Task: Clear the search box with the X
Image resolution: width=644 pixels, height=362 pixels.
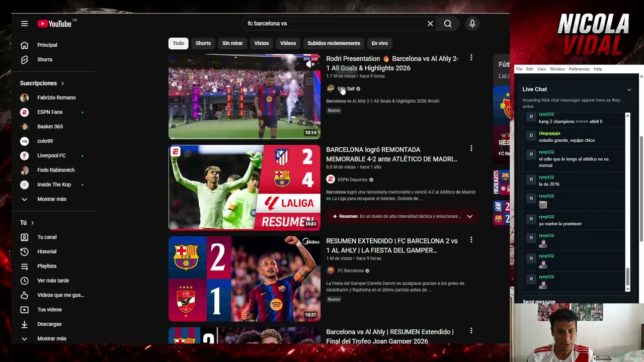Action: (430, 24)
